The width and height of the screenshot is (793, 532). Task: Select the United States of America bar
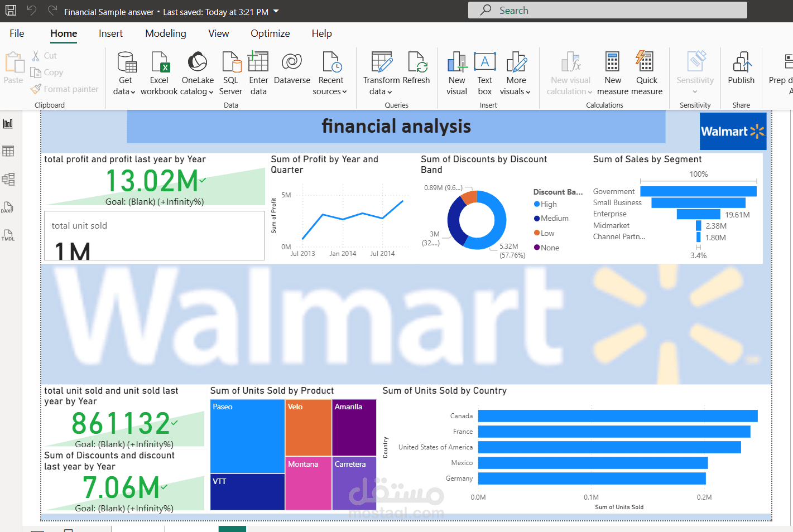(x=609, y=447)
